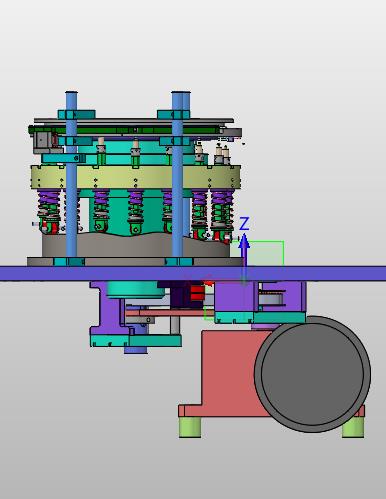Select the right blue vertical guide rod

click(x=181, y=175)
